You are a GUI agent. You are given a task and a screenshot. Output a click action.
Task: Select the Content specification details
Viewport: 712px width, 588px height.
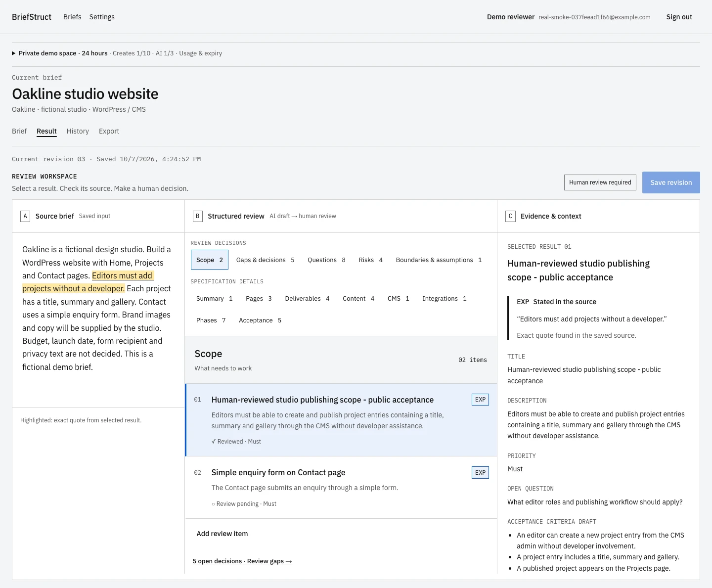point(358,299)
